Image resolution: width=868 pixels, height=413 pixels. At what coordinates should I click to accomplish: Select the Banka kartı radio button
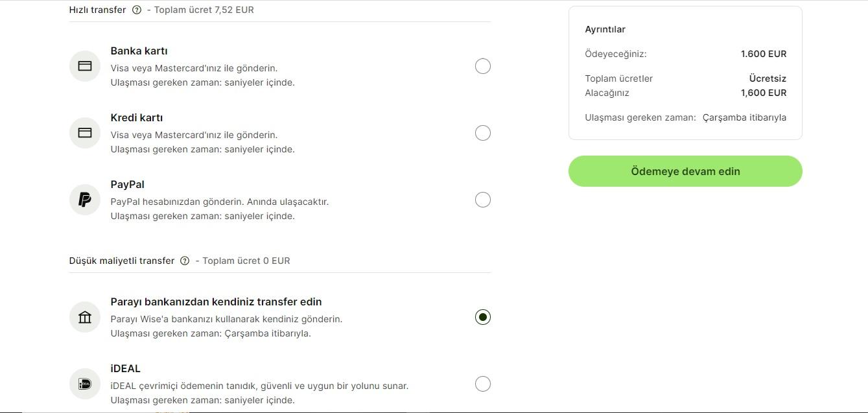tap(482, 65)
